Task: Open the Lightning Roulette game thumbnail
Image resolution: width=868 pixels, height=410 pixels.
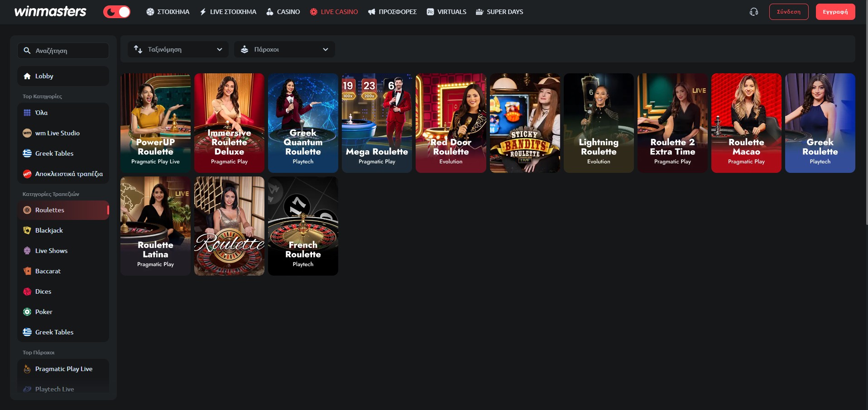Action: (x=599, y=123)
